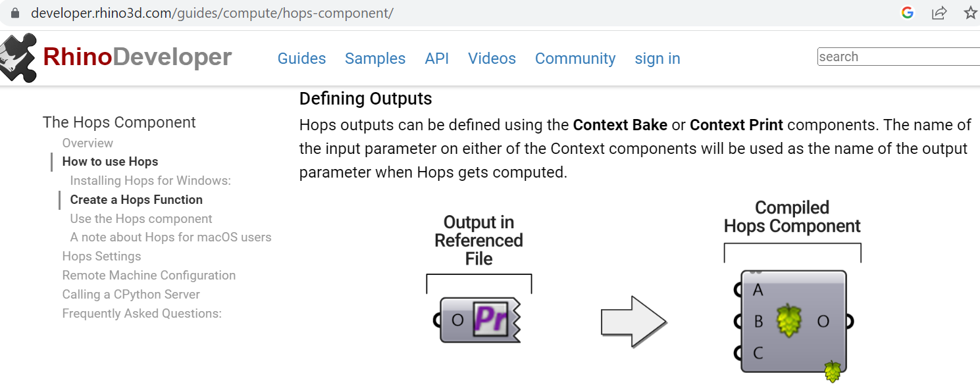Open How to use Hops section
Image resolution: width=980 pixels, height=392 pixels.
110,161
